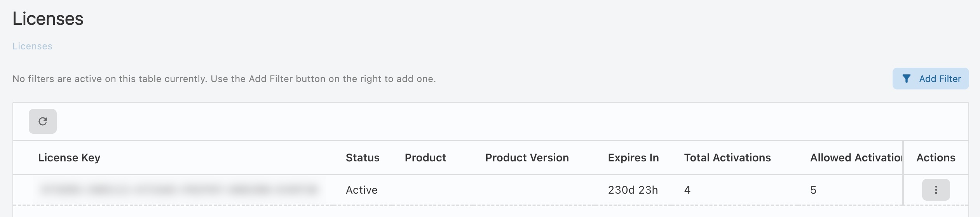Image resolution: width=980 pixels, height=217 pixels.
Task: Click the allowed activations value 5
Action: 813,190
